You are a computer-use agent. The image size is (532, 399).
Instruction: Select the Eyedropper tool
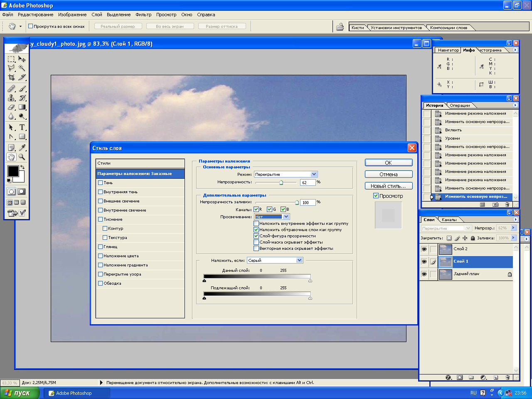pos(22,148)
